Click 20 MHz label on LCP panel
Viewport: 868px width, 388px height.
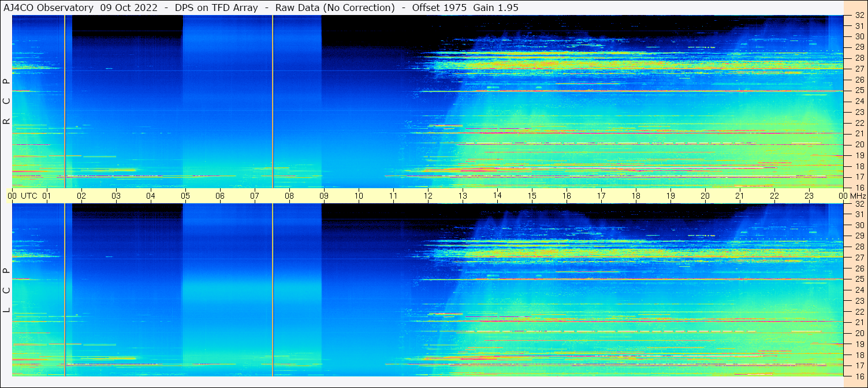[859, 333]
